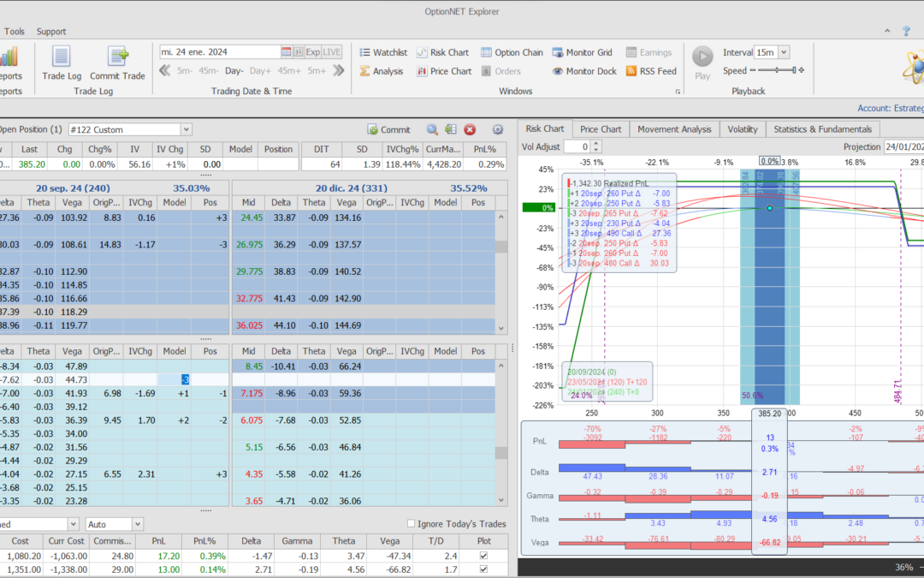Click the Commit Trade ribbon icon
924x578 pixels.
[x=117, y=57]
